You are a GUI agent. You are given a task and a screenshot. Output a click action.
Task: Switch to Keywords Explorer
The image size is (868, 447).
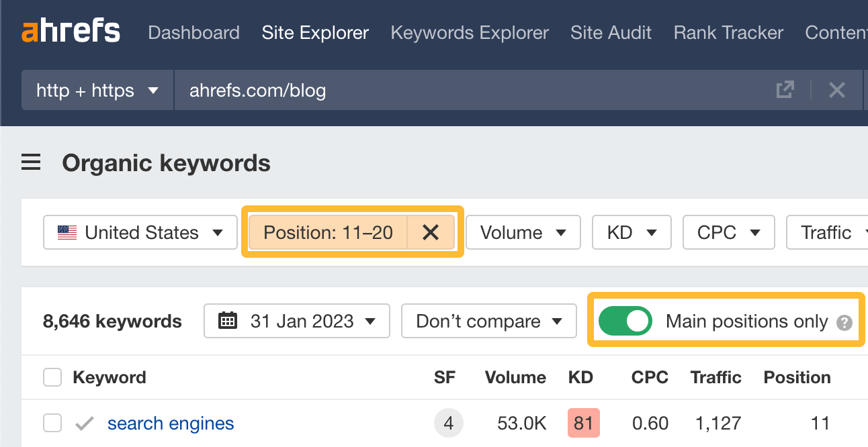click(469, 32)
